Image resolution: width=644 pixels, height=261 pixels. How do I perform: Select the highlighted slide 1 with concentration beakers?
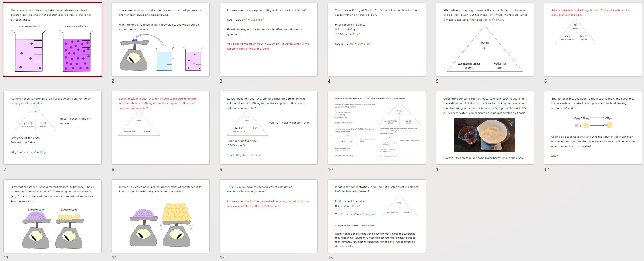53,39
